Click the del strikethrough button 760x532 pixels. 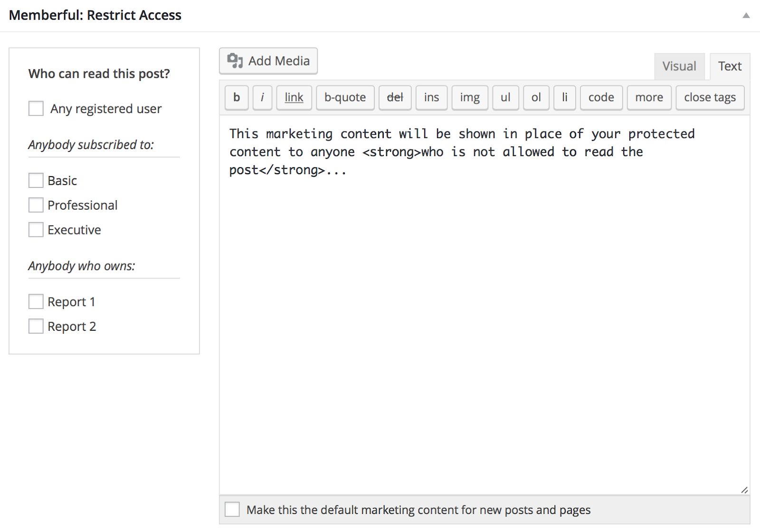[x=395, y=97]
